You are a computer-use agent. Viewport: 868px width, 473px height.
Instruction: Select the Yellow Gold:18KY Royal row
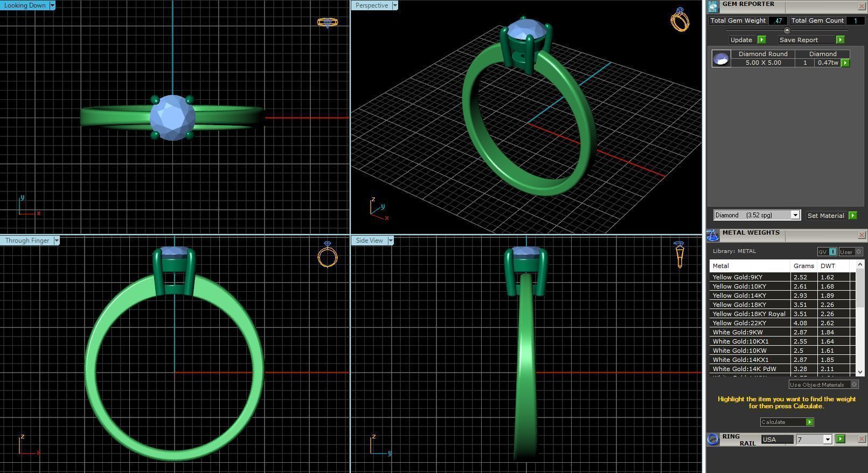tap(782, 314)
